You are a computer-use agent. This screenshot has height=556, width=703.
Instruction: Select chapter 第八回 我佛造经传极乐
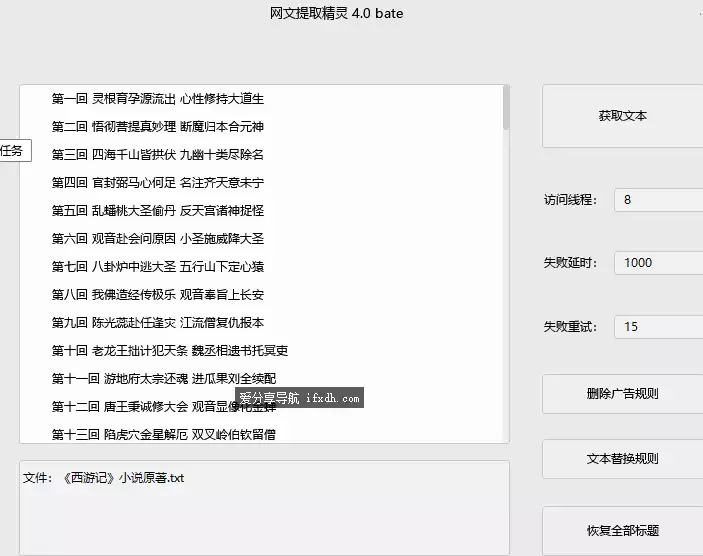pos(158,295)
